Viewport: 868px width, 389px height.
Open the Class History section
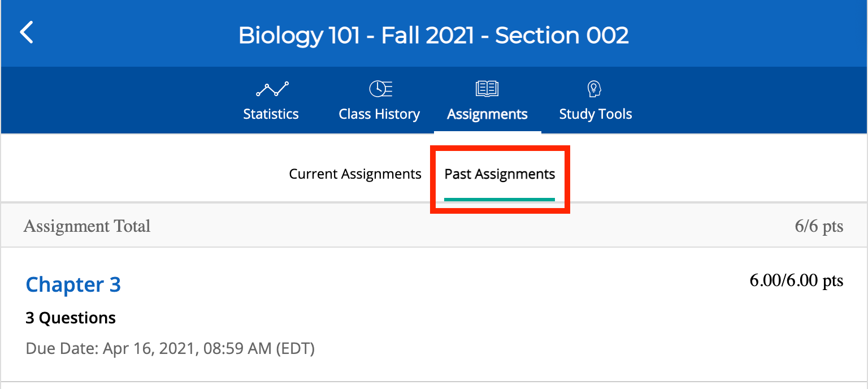(379, 114)
